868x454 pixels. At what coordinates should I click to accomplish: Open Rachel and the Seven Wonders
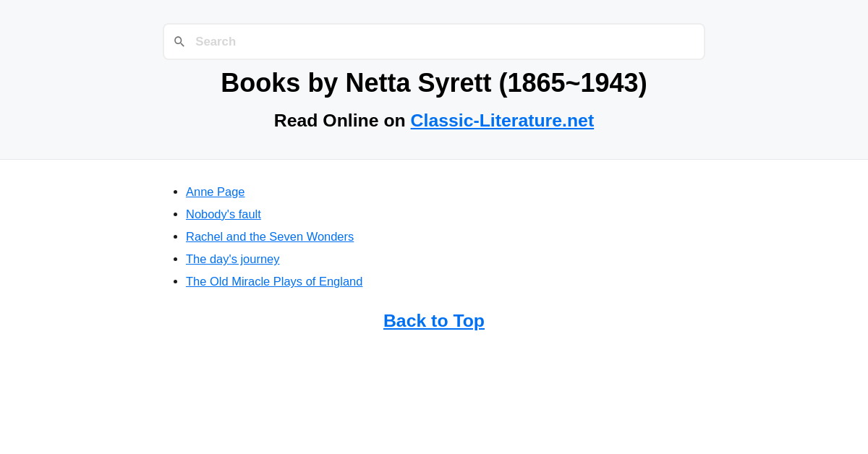click(269, 236)
